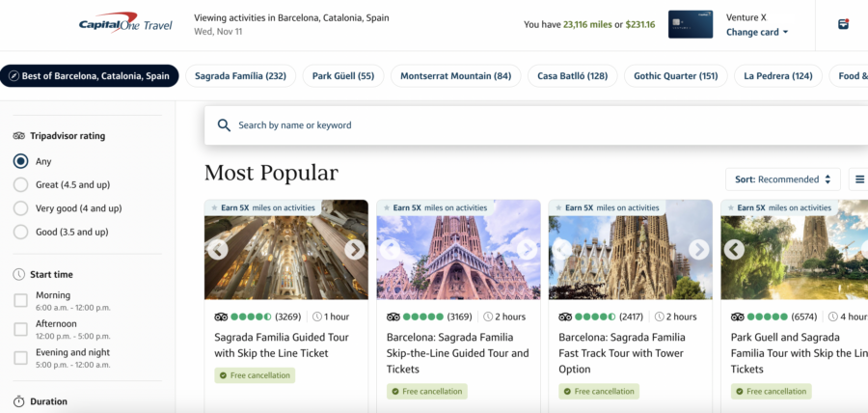Click Tripadvisor owl icon by (3169) reviews
This screenshot has height=413, width=868.
pyautogui.click(x=393, y=317)
